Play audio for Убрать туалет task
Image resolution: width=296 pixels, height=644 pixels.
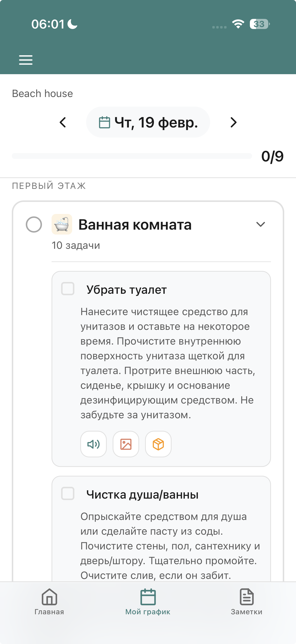[94, 444]
